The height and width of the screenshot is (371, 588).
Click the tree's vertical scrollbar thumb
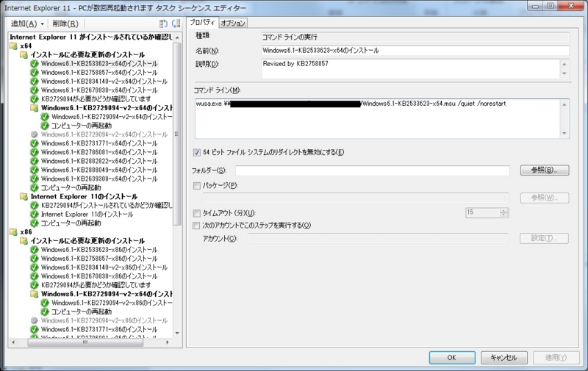click(177, 134)
